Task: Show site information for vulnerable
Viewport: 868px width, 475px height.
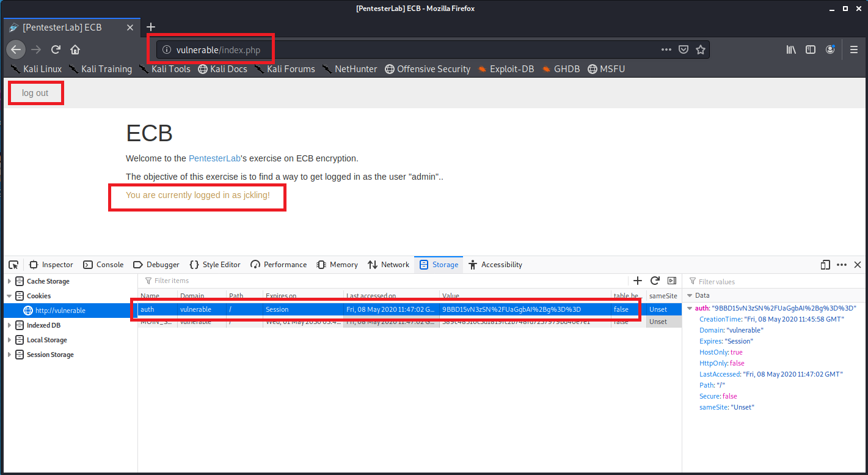Action: [x=166, y=50]
